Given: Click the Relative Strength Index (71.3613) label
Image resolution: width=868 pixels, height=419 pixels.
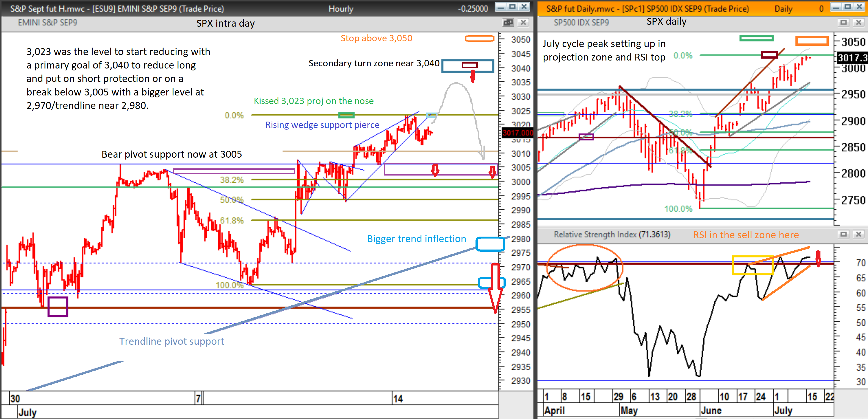Looking at the screenshot, I should (x=612, y=234).
